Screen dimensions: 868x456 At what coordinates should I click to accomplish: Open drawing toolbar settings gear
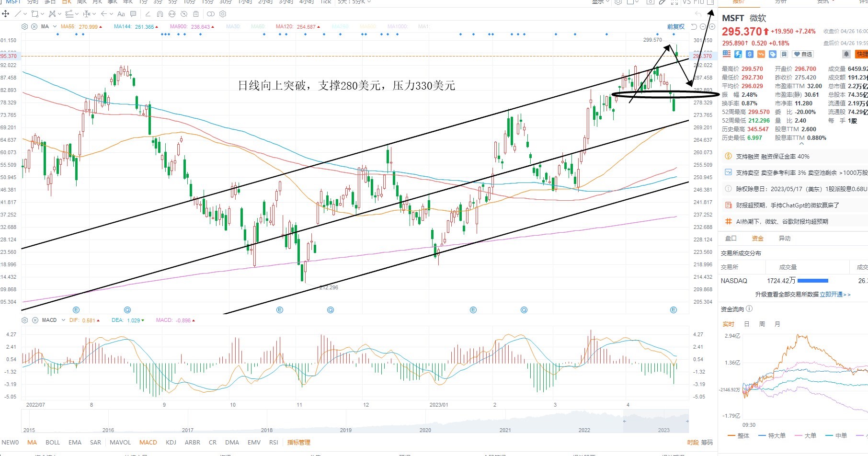(223, 14)
